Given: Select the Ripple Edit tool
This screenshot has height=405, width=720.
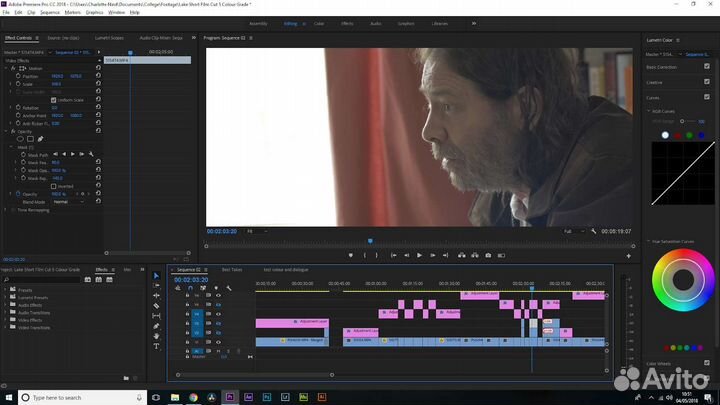Looking at the screenshot, I should click(157, 296).
